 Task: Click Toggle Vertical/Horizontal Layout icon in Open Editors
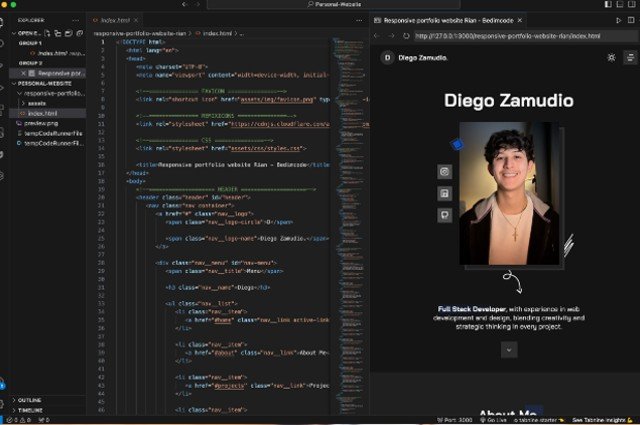[58, 33]
